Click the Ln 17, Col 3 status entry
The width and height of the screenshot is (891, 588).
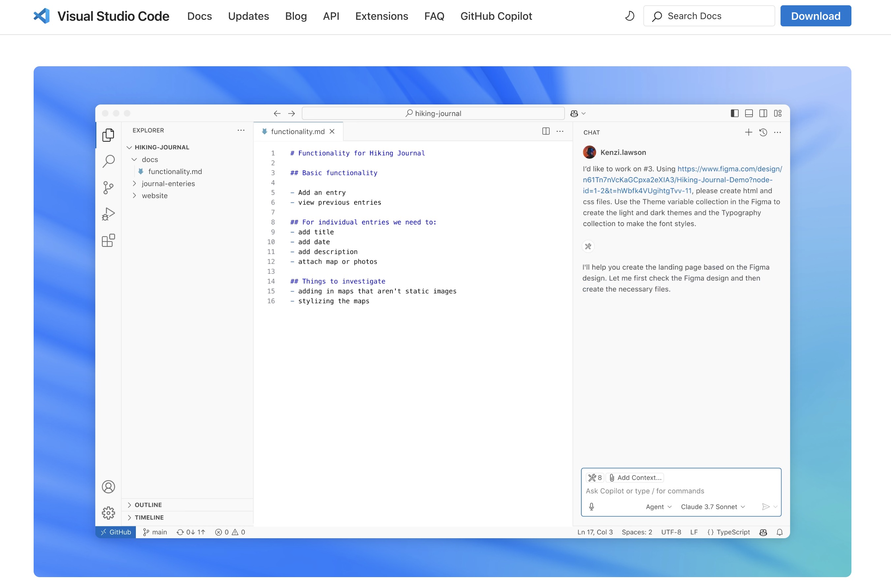pyautogui.click(x=595, y=532)
